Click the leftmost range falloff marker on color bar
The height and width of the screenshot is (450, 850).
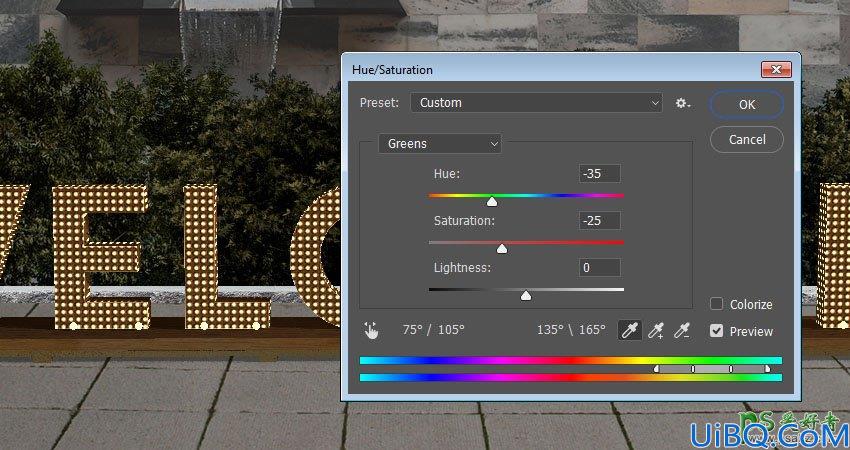656,369
